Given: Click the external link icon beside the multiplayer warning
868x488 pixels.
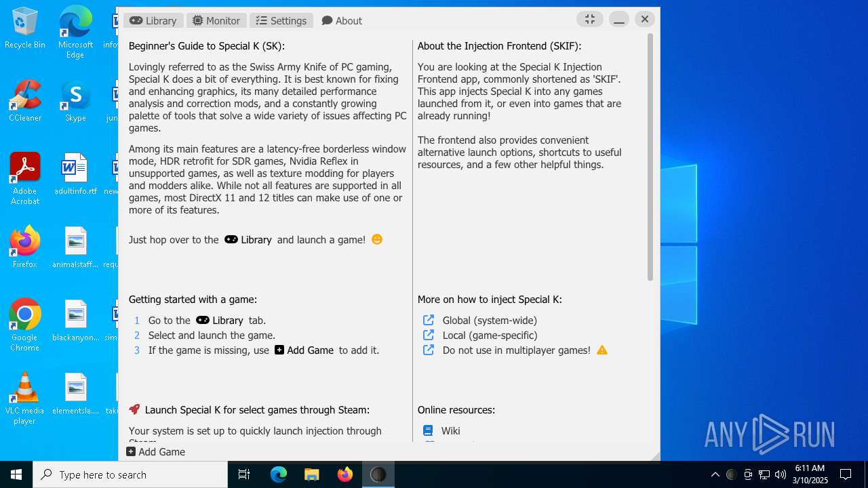Looking at the screenshot, I should pos(429,350).
